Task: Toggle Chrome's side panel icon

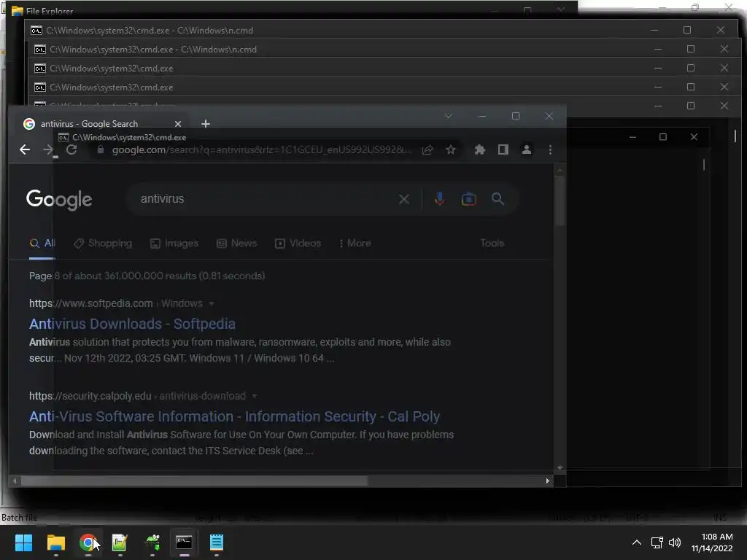Action: click(503, 150)
